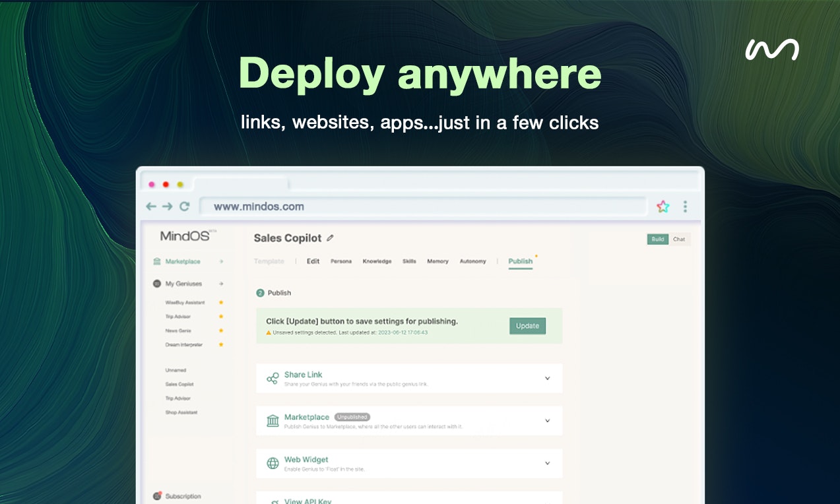This screenshot has height=504, width=840.
Task: Switch to Build mode
Action: click(x=658, y=239)
